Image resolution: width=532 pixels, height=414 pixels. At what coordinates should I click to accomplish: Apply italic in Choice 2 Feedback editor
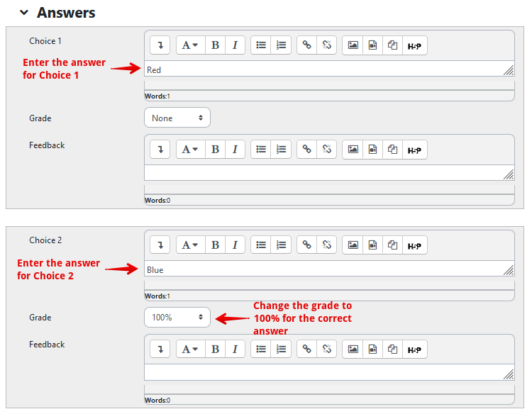(x=235, y=349)
